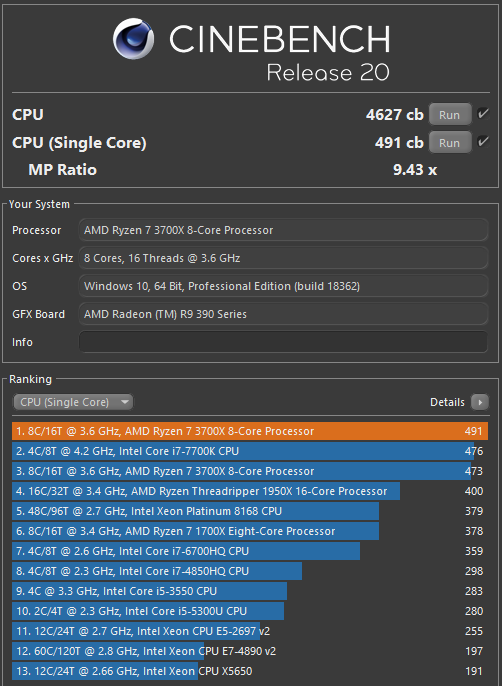This screenshot has height=686, width=502.
Task: Toggle the CPU test checkbox
Action: pos(483,114)
